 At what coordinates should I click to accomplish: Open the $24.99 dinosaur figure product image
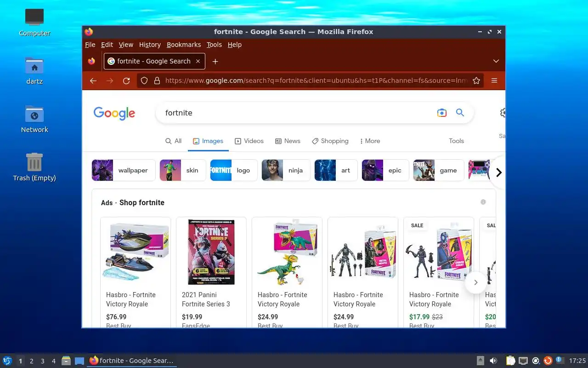[x=287, y=252]
